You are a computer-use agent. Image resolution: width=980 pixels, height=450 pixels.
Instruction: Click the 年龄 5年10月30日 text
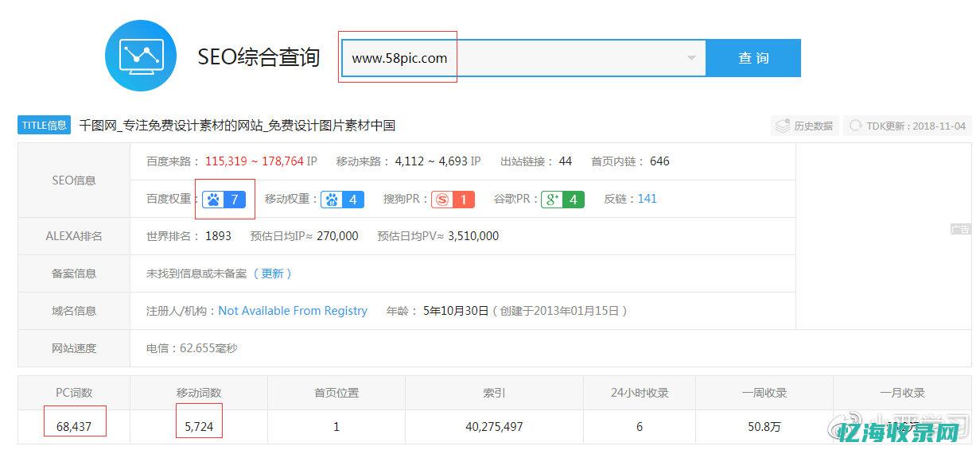pyautogui.click(x=454, y=311)
